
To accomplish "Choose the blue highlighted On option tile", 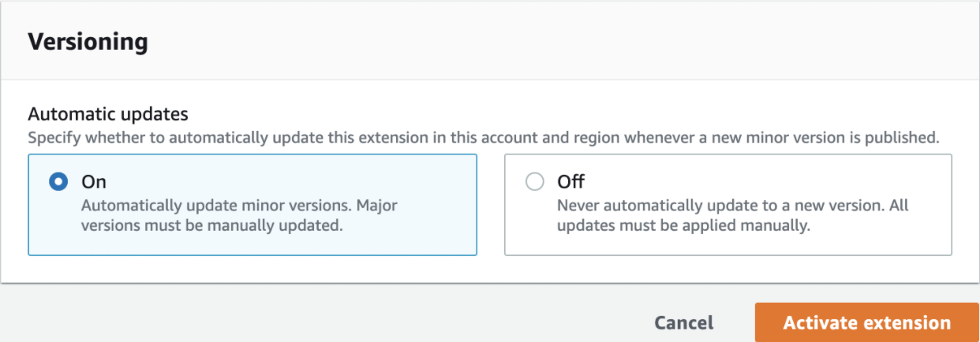I will click(x=252, y=204).
